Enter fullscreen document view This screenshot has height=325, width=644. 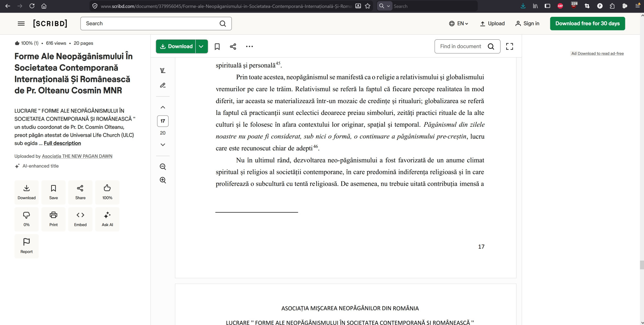[x=509, y=47]
